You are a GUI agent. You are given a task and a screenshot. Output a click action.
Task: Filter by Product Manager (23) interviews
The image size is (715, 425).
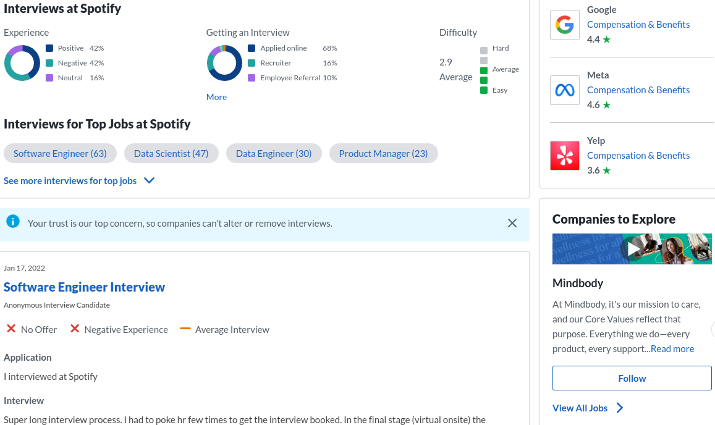(383, 154)
